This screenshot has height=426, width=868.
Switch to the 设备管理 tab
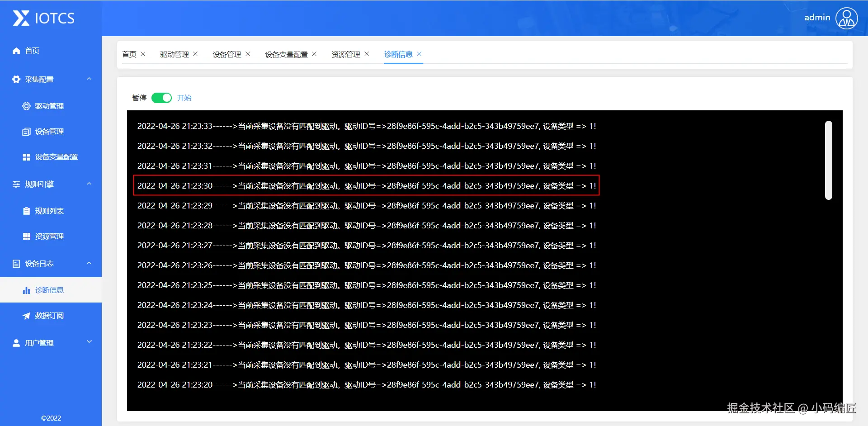pos(227,54)
